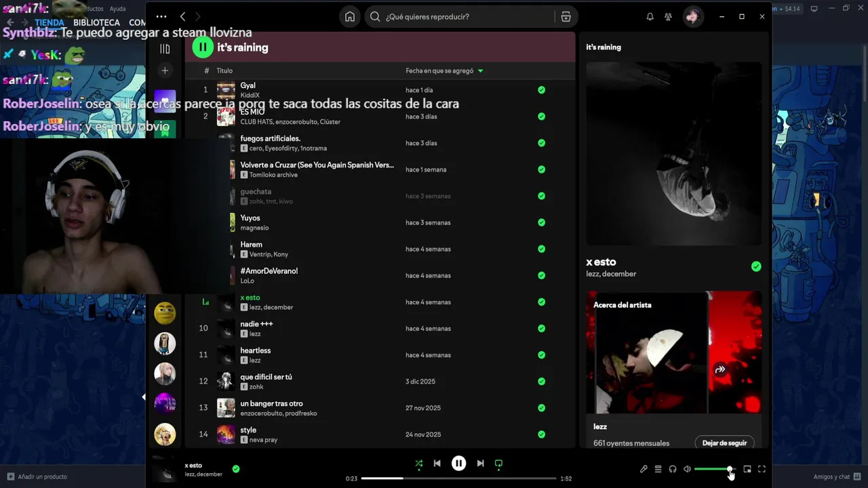This screenshot has height=488, width=868.
Task: Open the profile avatar menu
Action: [x=692, y=17]
